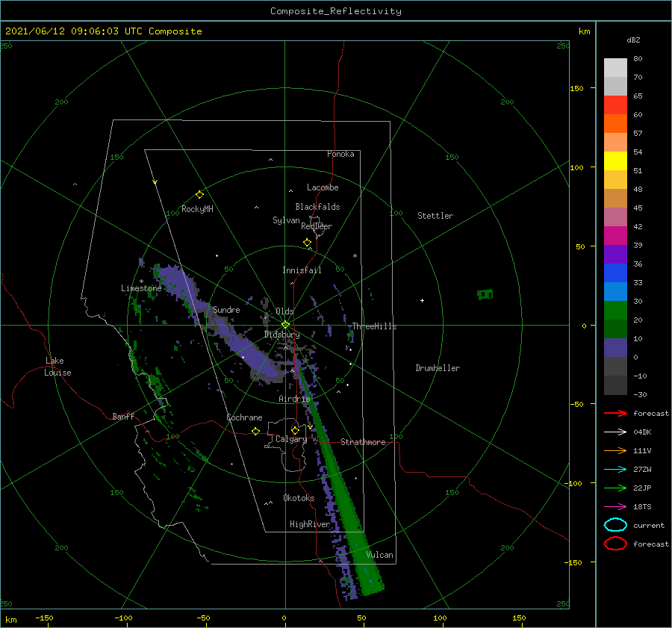Click the Banff label
This screenshot has width=672, height=628.
pos(123,416)
